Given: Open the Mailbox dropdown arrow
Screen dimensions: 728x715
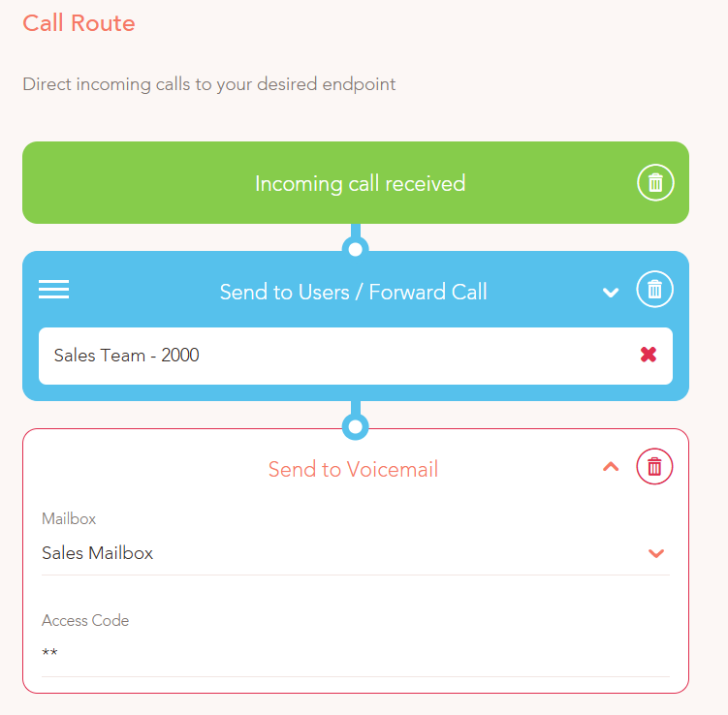Looking at the screenshot, I should coord(656,553).
